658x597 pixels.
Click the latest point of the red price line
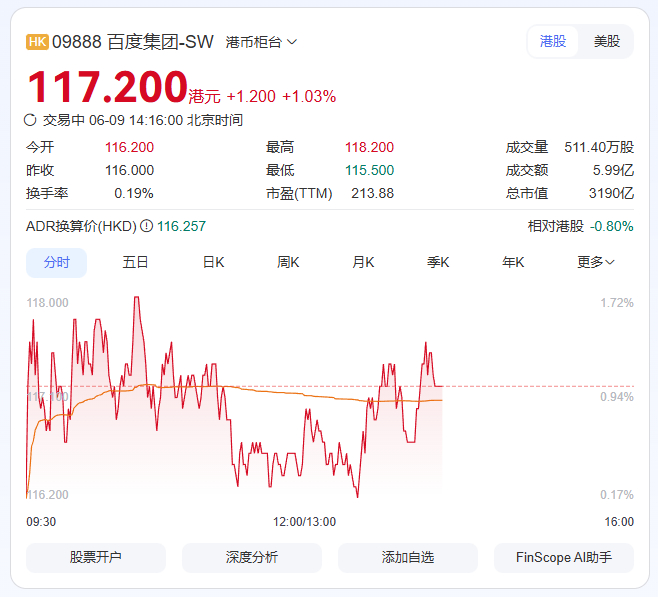(441, 386)
